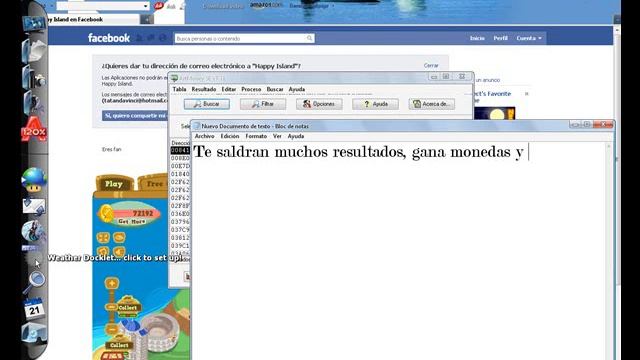The height and width of the screenshot is (360, 640).
Task: Launch the red 120x dock icon
Action: pyautogui.click(x=34, y=130)
